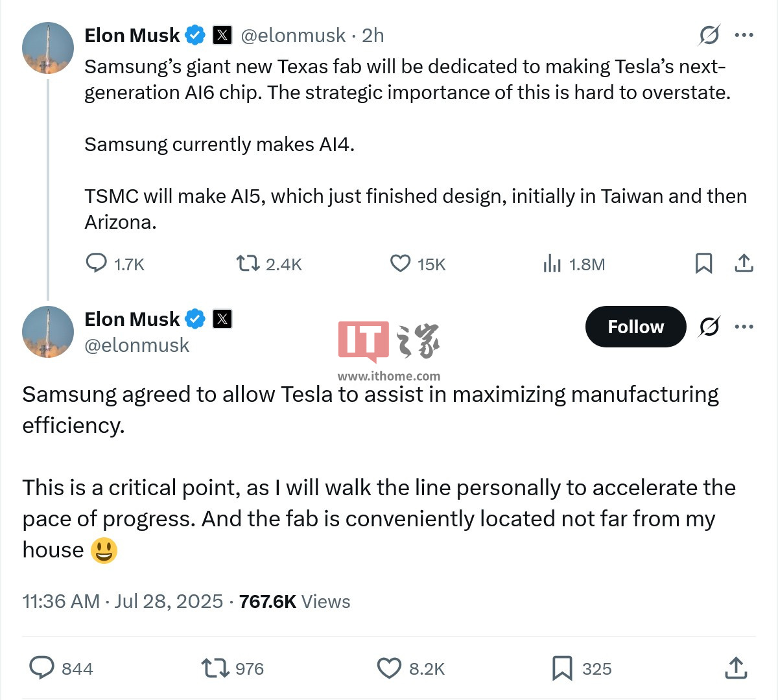
Task: Reply to main tweet with 844 replies
Action: click(42, 668)
